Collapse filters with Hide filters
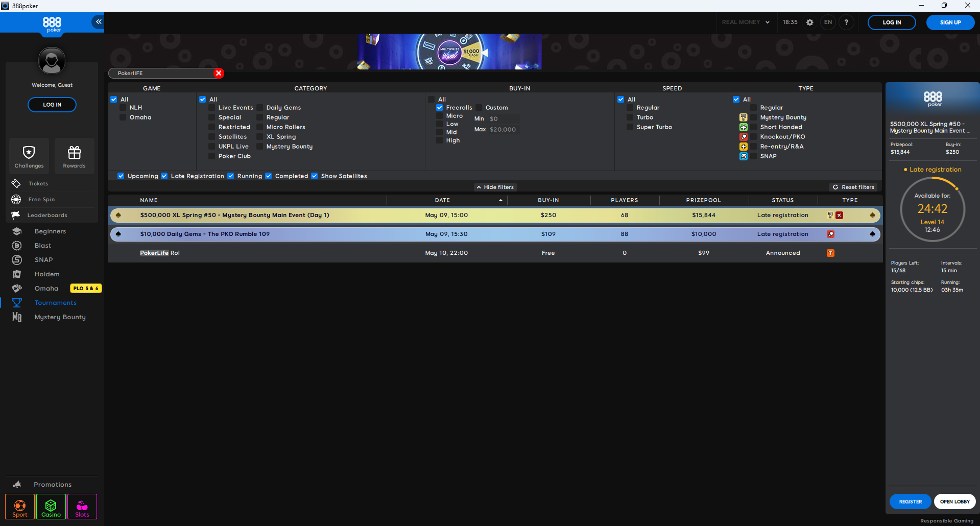 point(495,187)
